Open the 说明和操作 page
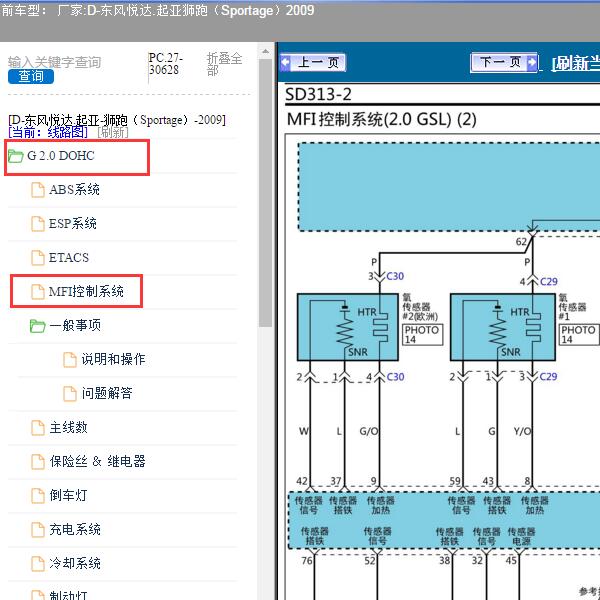This screenshot has width=600, height=600. pyautogui.click(x=113, y=359)
